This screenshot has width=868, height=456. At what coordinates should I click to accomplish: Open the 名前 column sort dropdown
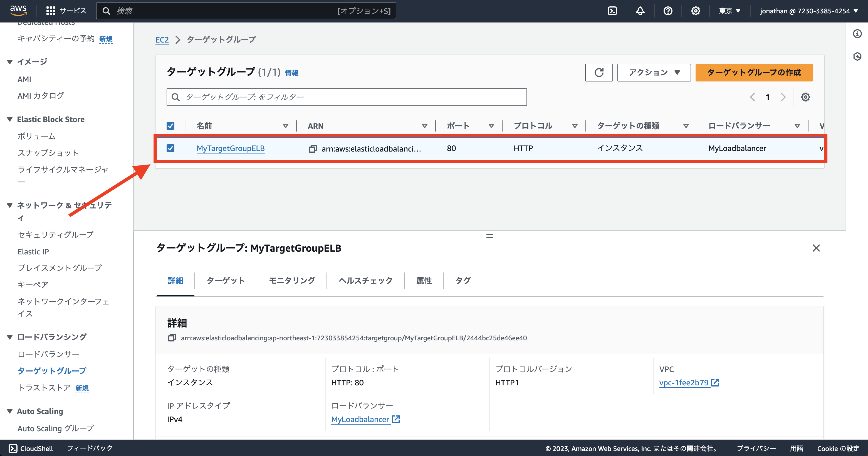click(285, 125)
